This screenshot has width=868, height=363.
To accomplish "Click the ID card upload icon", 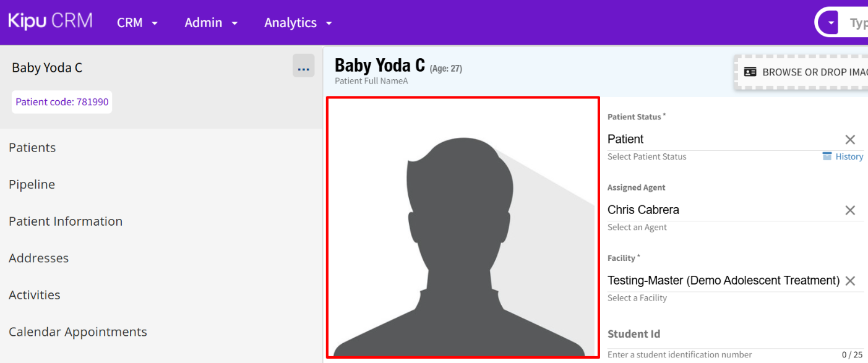I will pyautogui.click(x=750, y=72).
